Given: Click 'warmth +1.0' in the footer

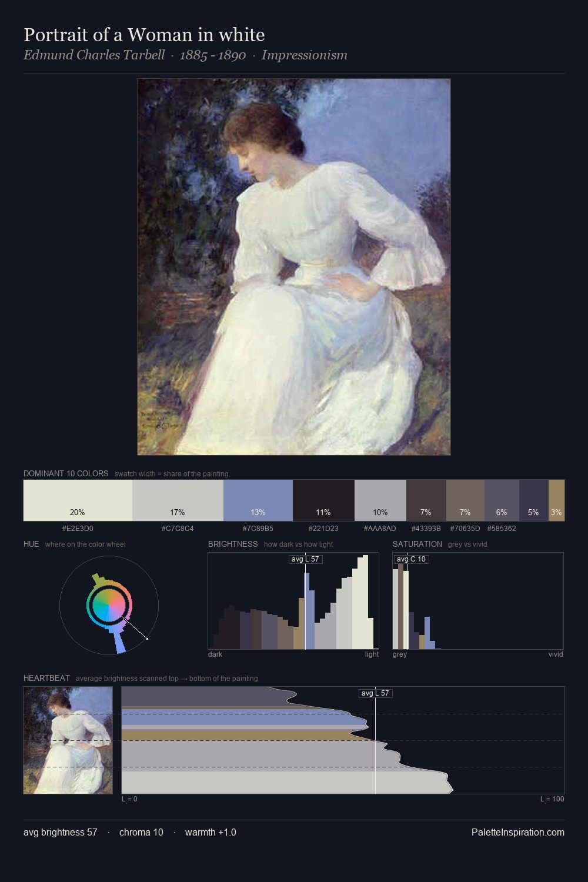Looking at the screenshot, I should (211, 832).
